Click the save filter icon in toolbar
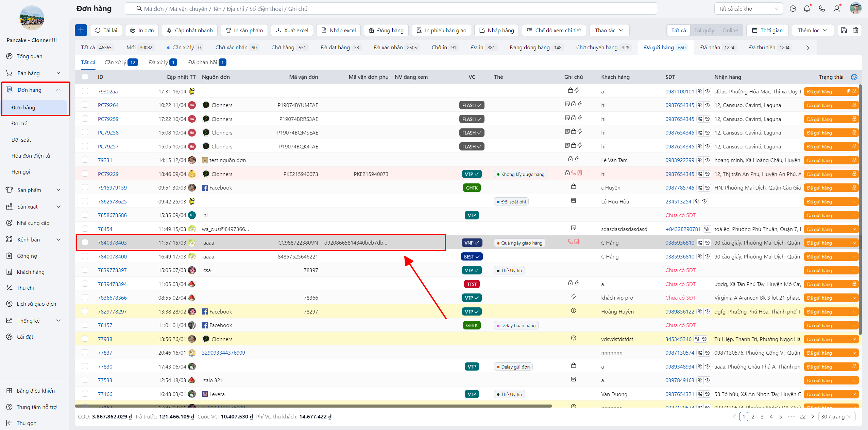The width and height of the screenshot is (868, 430). (x=844, y=30)
